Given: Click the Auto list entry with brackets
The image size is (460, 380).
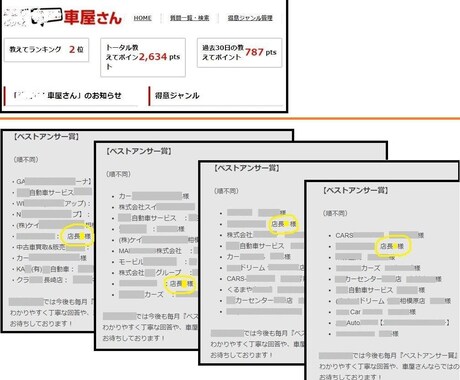Looking at the screenshot, I should tap(393, 323).
